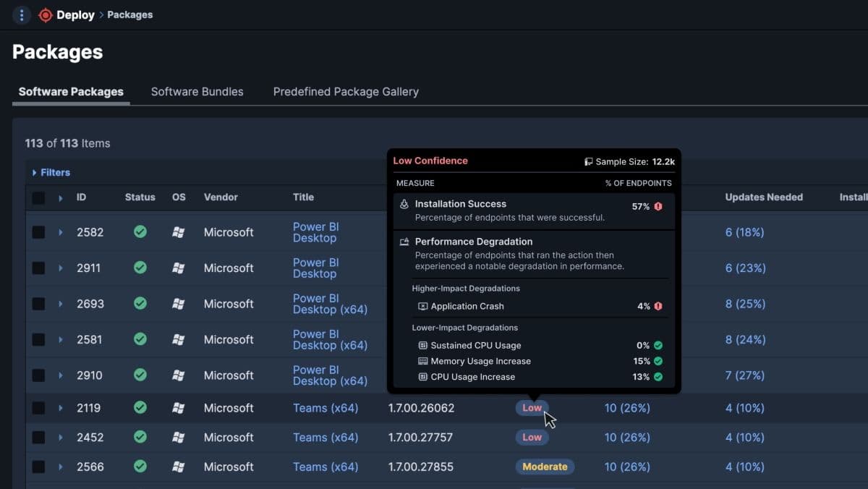Click green status check for package 2119
This screenshot has height=489, width=868.
[140, 408]
